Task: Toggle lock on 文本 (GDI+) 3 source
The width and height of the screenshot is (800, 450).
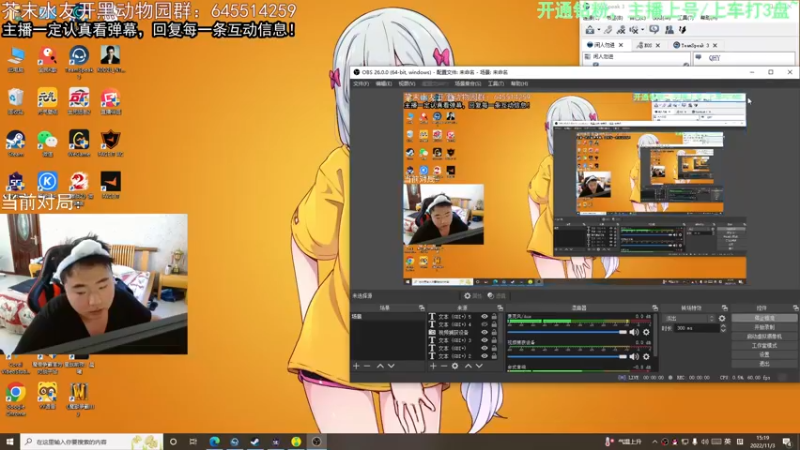Action: (494, 340)
